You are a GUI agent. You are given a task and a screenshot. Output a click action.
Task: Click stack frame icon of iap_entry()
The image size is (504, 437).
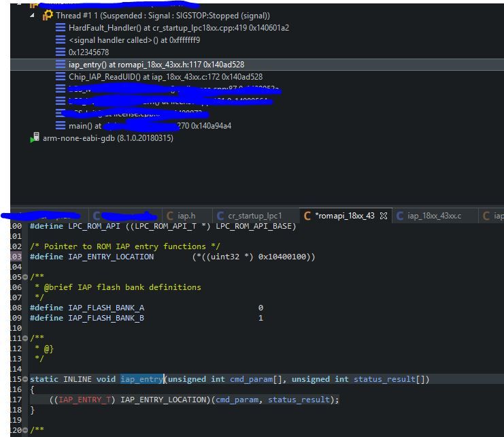(x=61, y=64)
